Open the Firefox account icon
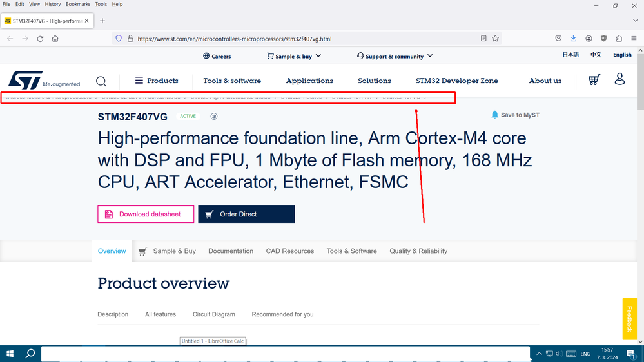The width and height of the screenshot is (644, 362). point(589,39)
